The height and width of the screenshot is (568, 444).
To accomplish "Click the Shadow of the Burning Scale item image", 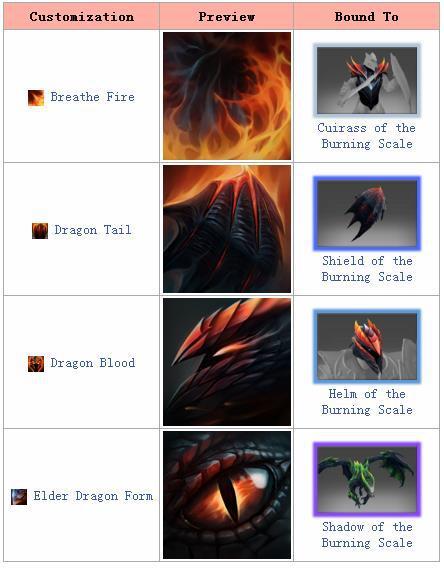I will click(x=367, y=479).
